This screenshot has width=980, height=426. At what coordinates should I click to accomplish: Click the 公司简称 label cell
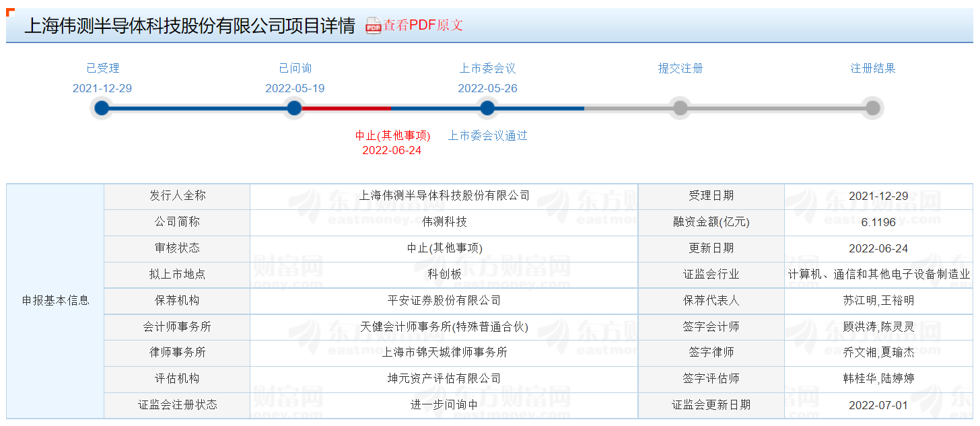click(x=177, y=222)
